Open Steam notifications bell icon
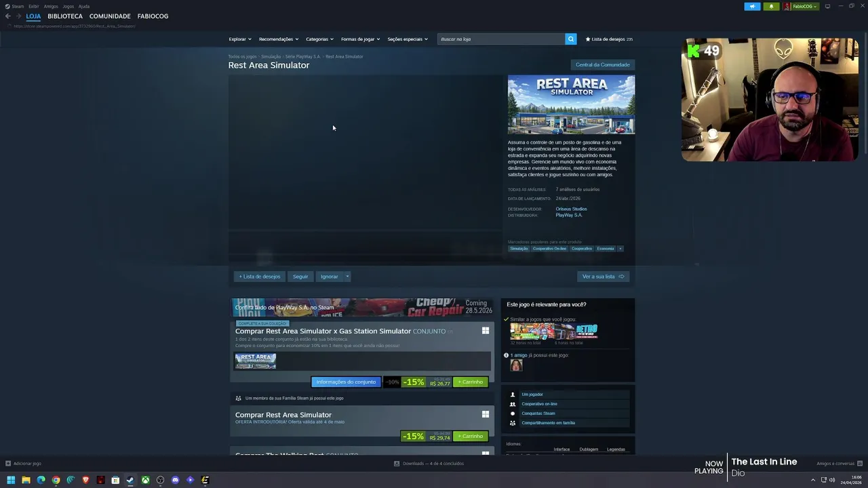 pyautogui.click(x=771, y=6)
